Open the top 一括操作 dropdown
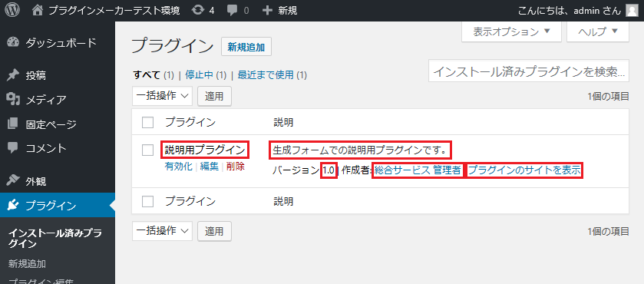 [163, 96]
